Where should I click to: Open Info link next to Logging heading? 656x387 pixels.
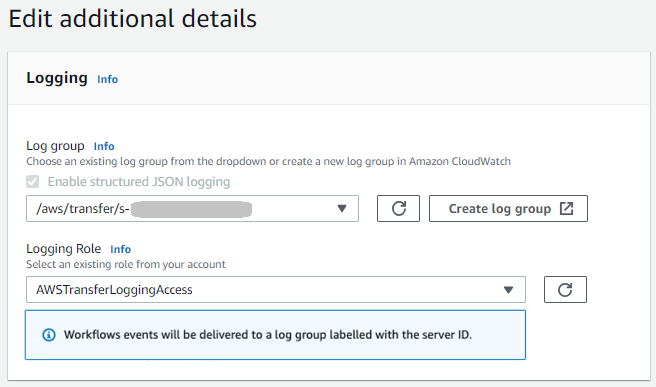point(108,79)
